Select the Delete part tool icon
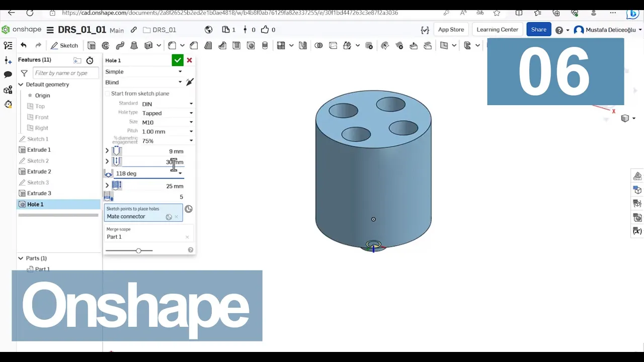 click(x=369, y=45)
